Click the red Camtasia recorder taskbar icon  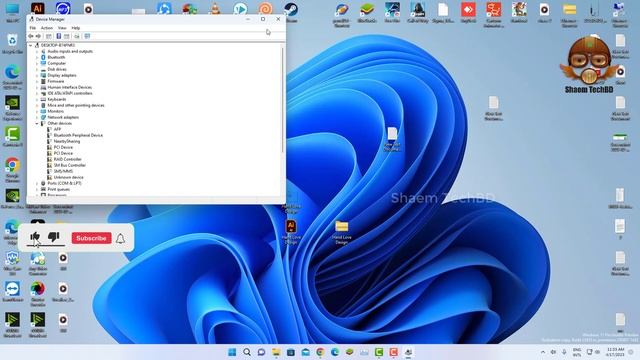pyautogui.click(x=393, y=352)
